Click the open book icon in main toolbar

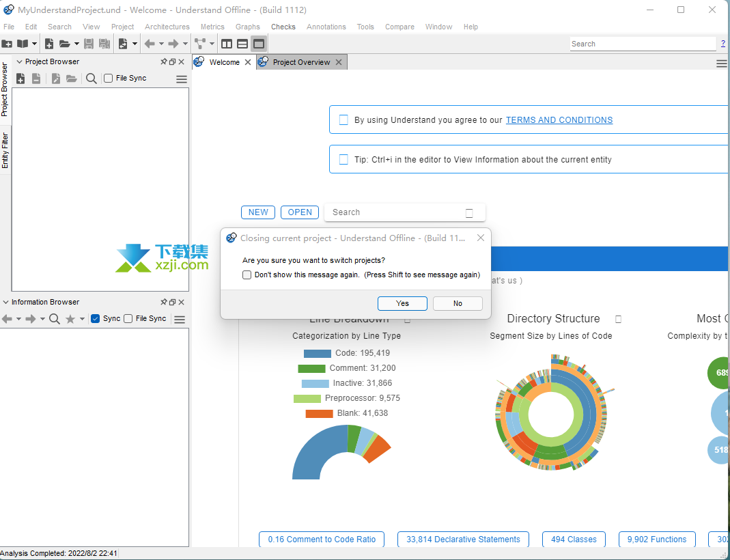23,44
